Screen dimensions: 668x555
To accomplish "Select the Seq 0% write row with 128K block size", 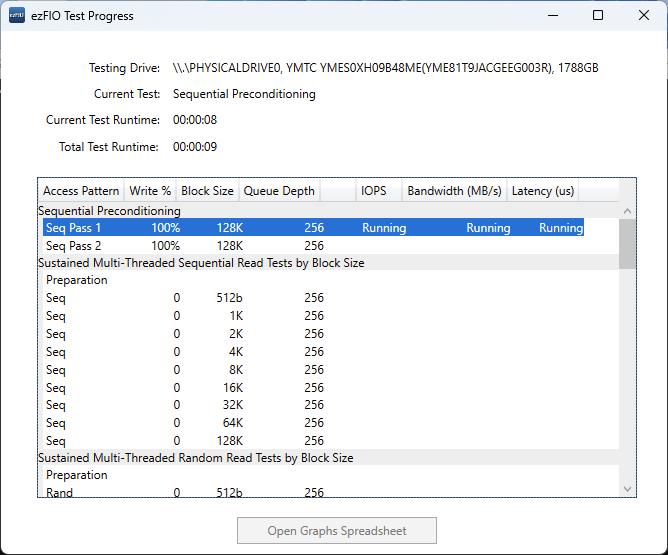I will click(x=313, y=440).
